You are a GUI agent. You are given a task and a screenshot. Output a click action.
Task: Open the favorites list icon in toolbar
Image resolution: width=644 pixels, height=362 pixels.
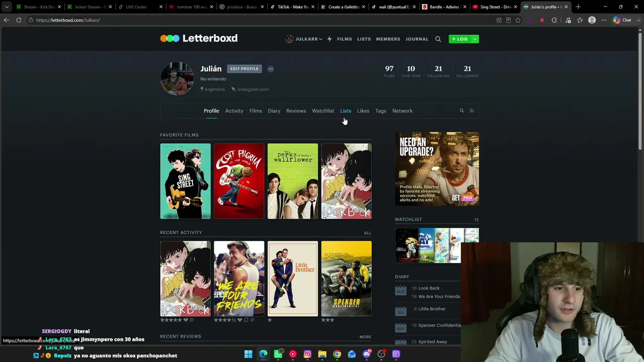point(580,20)
